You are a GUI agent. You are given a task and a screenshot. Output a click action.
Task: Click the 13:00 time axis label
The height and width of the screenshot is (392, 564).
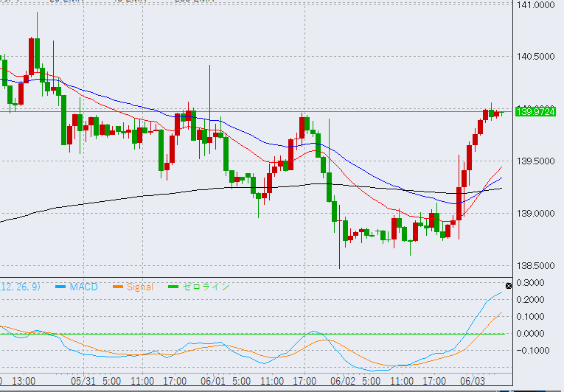24,382
